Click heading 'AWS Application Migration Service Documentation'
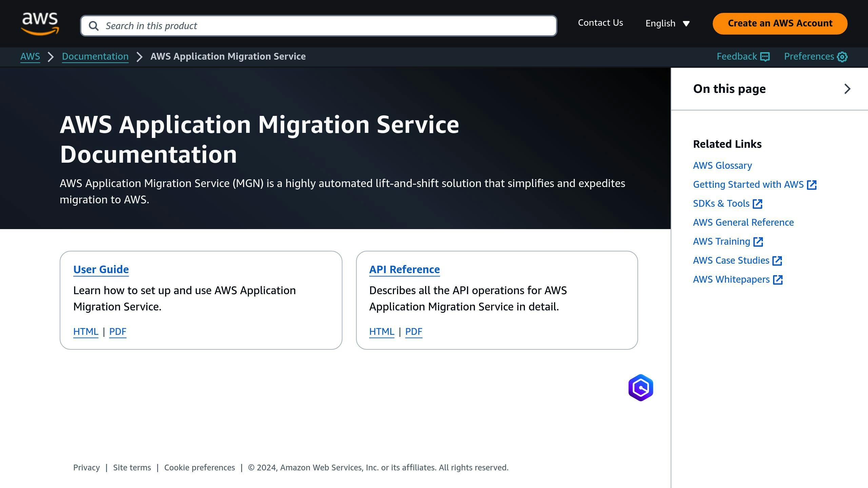The image size is (868, 488). (x=259, y=139)
